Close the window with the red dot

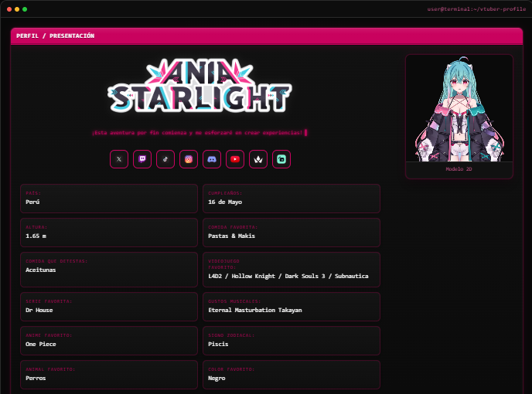[x=9, y=9]
